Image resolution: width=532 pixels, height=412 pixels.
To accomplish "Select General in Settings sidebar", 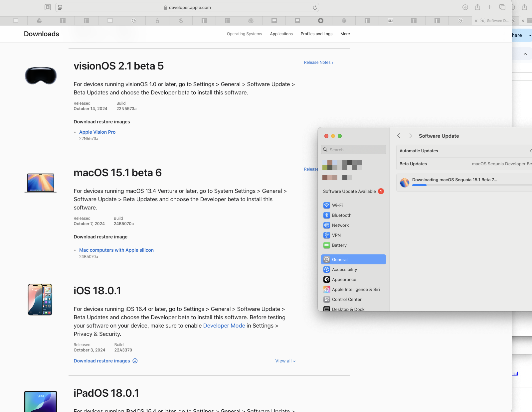I will click(353, 259).
